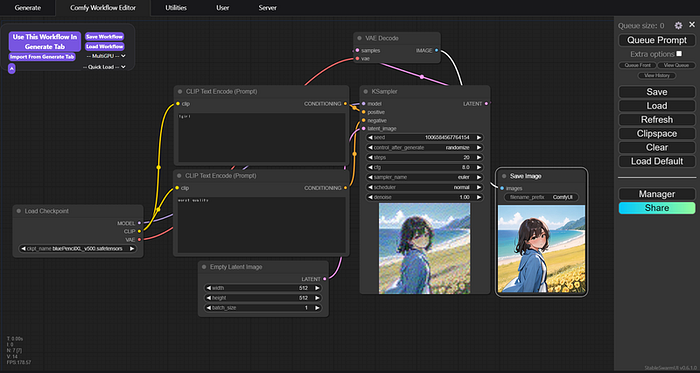This screenshot has width=700, height=373.
Task: Select previous checkpoint with ckpt_name left arrow
Action: (23, 249)
